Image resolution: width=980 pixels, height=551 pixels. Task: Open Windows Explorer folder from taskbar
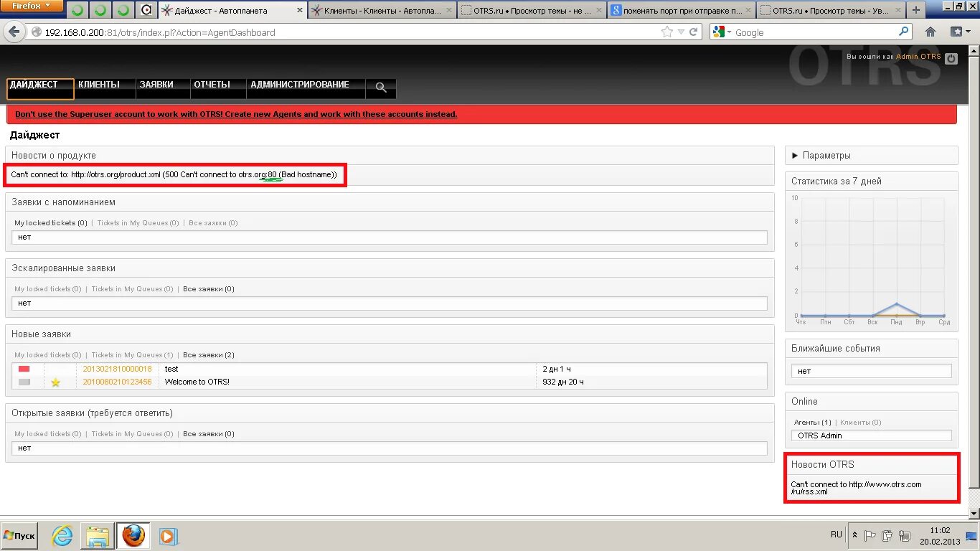tap(97, 536)
